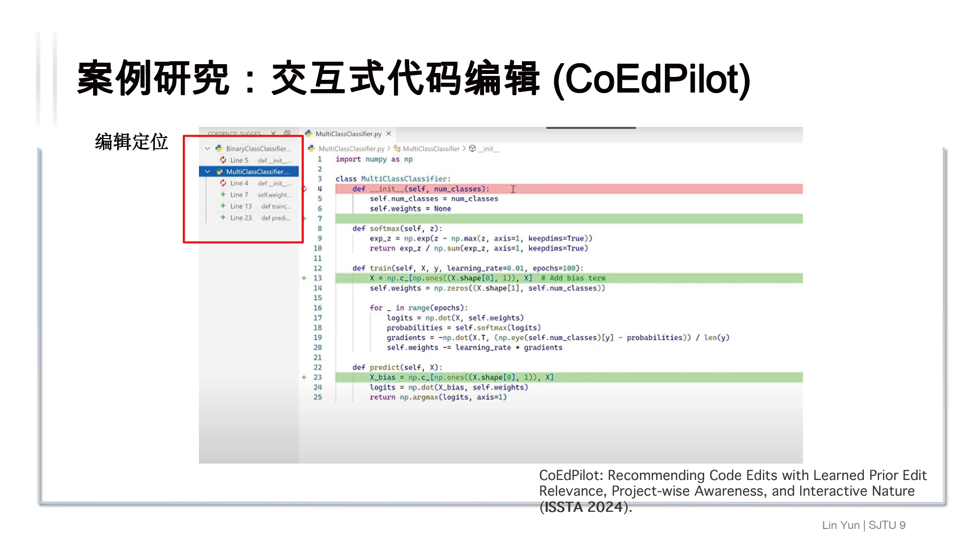
Task: Click the replace marker in gutter at line 4
Action: [x=304, y=189]
